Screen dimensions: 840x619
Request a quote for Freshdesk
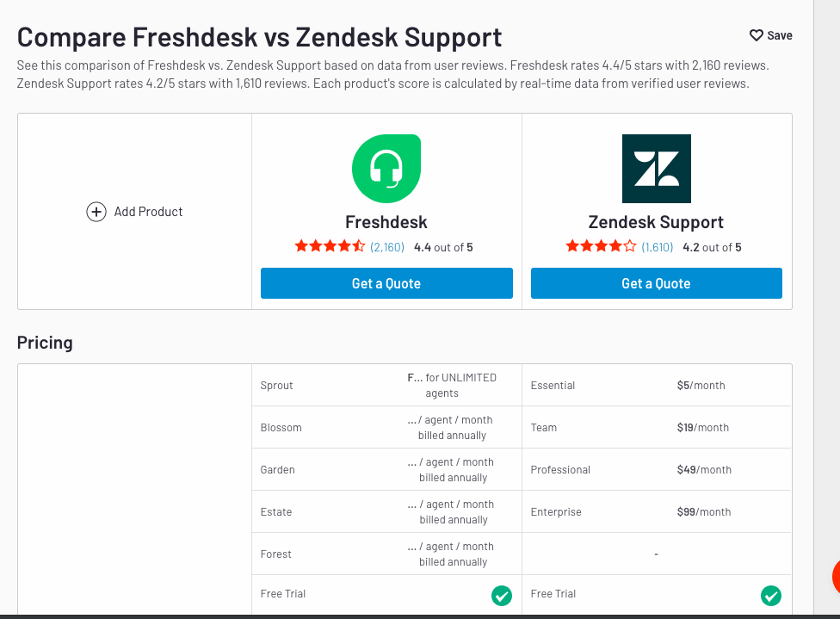[386, 283]
